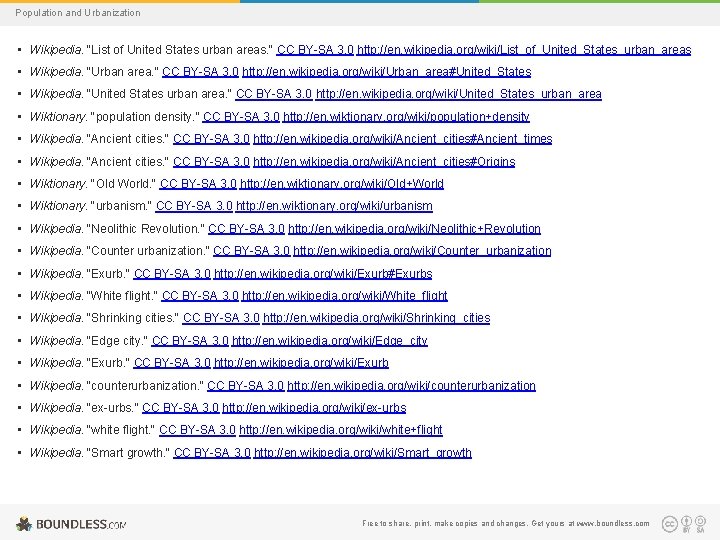Open the counterurbanization lowercase Wikipedia link

tap(411, 386)
